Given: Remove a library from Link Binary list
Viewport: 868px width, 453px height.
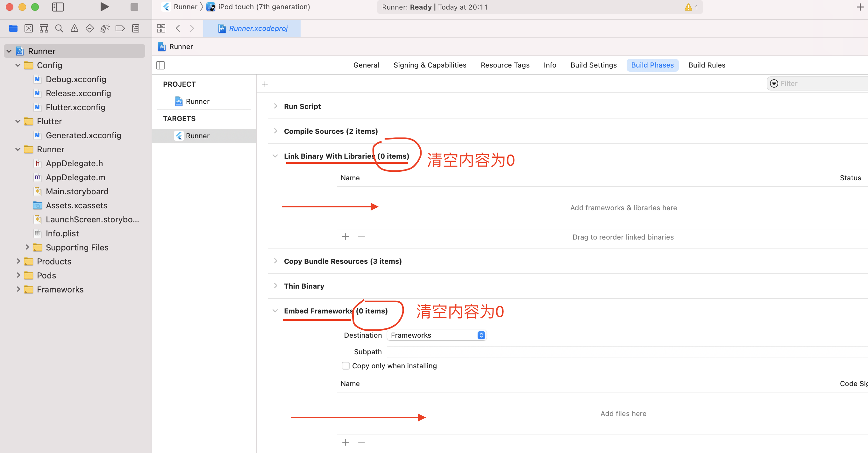Looking at the screenshot, I should point(361,237).
